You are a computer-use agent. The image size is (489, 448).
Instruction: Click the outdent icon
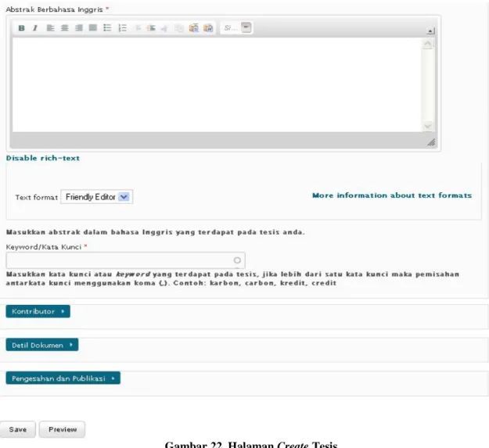click(138, 28)
